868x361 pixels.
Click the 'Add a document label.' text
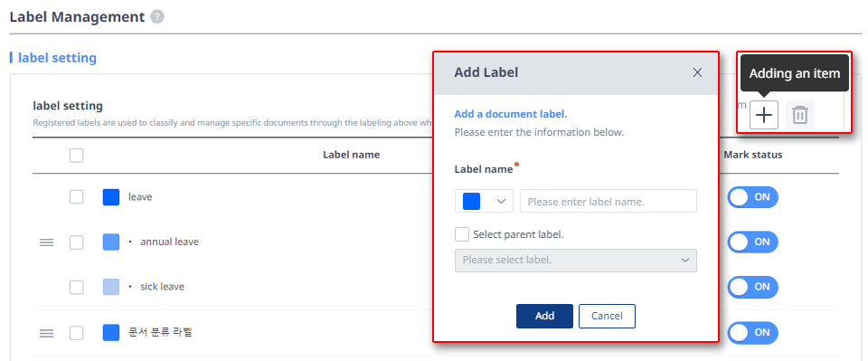pyautogui.click(x=510, y=115)
